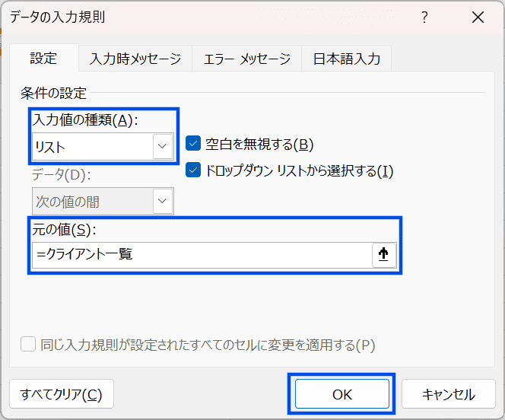Switch to the 設定 tab
505x420 pixels.
point(43,59)
